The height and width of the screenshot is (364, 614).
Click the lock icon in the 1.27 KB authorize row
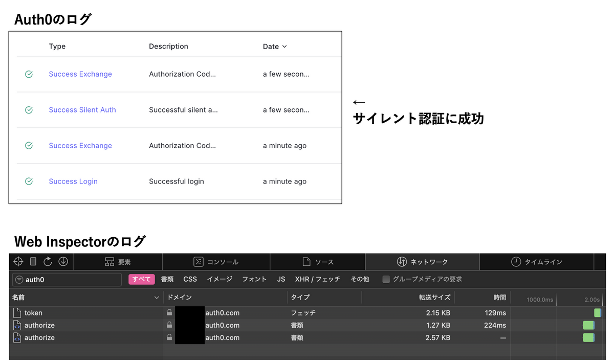pos(169,325)
